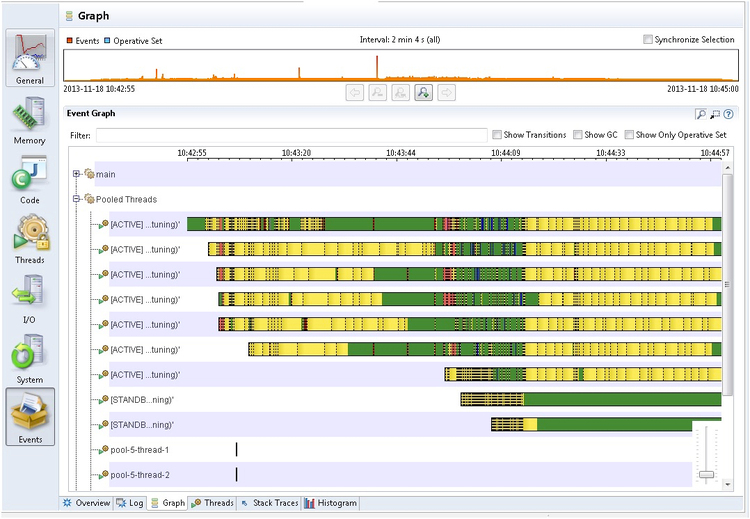The image size is (750, 519).
Task: Click the back arrow navigation button
Action: [354, 92]
